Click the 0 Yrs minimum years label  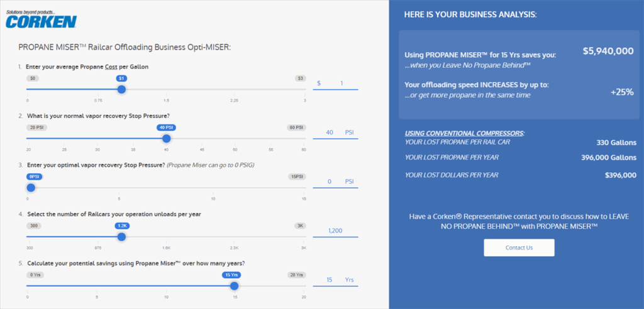click(36, 274)
